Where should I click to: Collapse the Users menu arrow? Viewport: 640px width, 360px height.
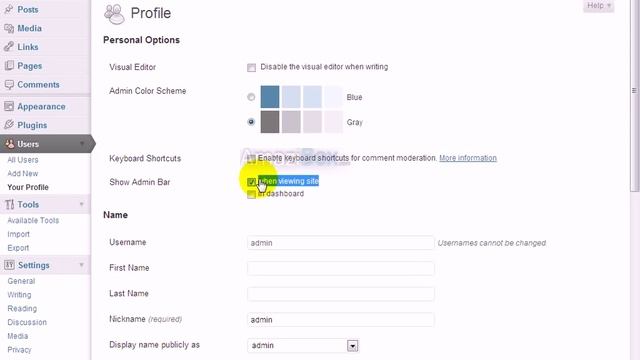[82, 144]
